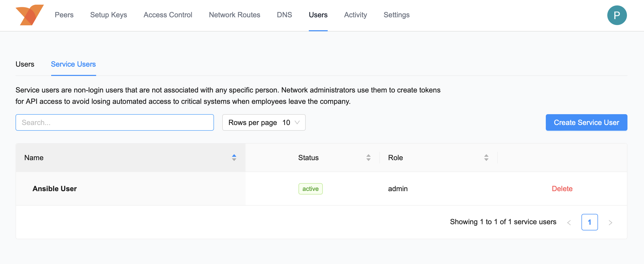Open the Setup Keys page
Image resolution: width=644 pixels, height=264 pixels.
coord(109,15)
